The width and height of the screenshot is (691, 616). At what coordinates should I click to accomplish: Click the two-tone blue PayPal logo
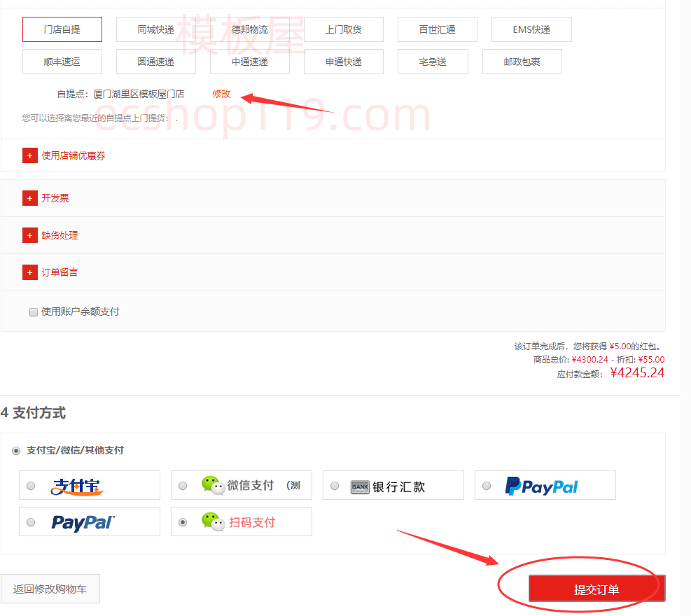coord(541,486)
